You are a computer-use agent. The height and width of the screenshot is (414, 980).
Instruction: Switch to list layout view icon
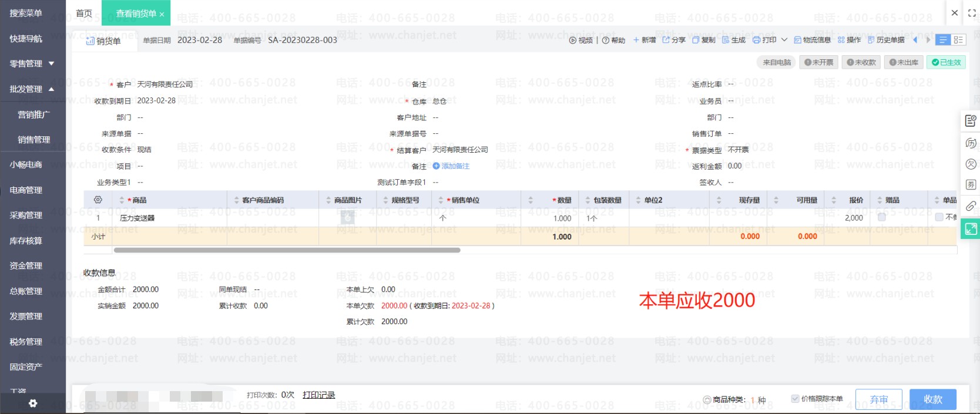click(943, 40)
